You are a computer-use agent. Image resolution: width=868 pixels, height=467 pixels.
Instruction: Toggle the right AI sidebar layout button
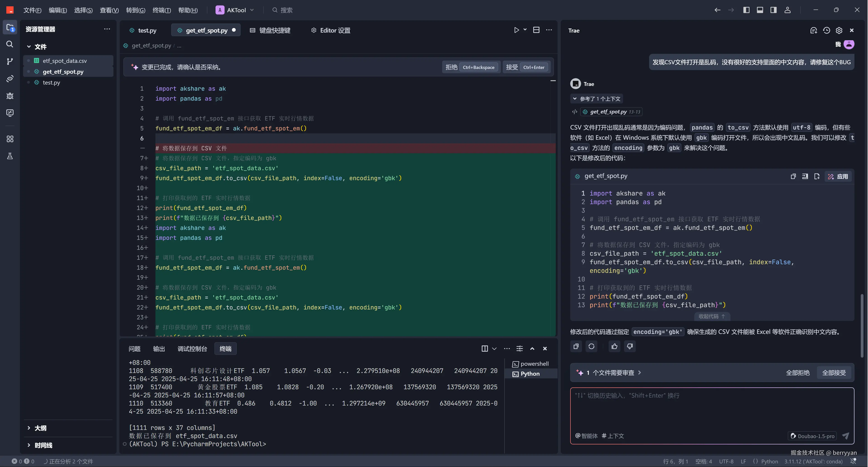tap(774, 10)
